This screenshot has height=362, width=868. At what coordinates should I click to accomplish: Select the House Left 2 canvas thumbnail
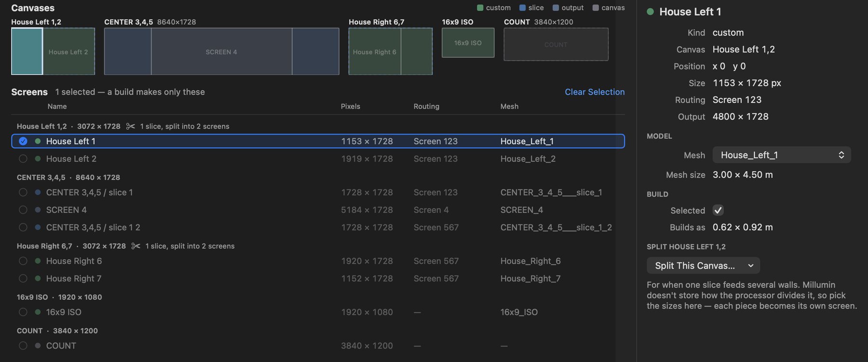[x=68, y=51]
